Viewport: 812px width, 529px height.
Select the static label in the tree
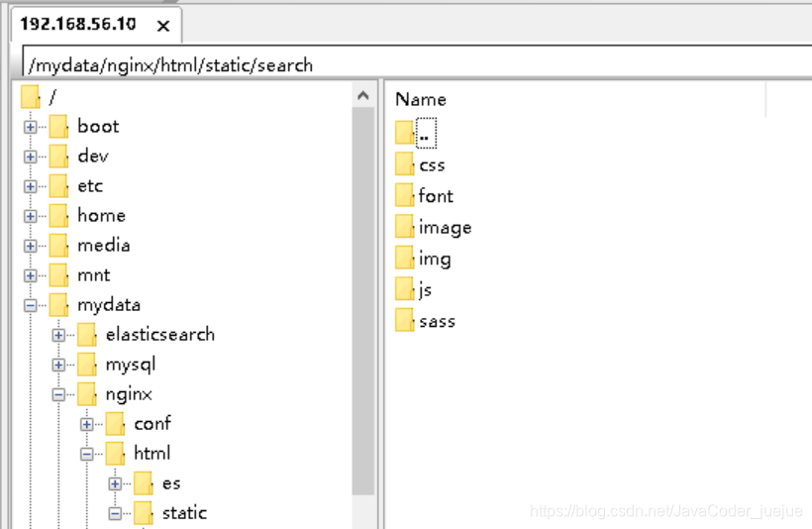(x=184, y=513)
